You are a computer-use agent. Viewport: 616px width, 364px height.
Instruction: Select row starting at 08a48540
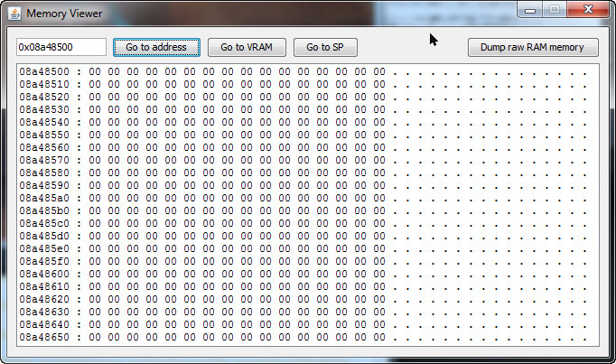coord(303,123)
